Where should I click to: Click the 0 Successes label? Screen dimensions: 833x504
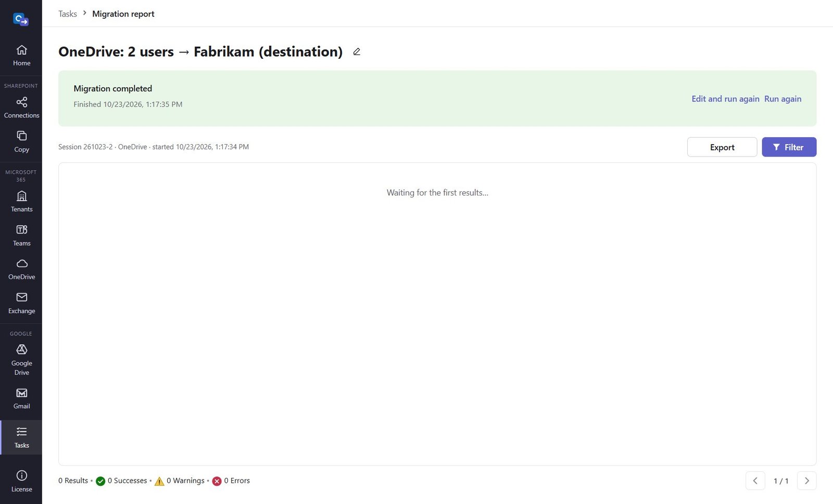(128, 481)
